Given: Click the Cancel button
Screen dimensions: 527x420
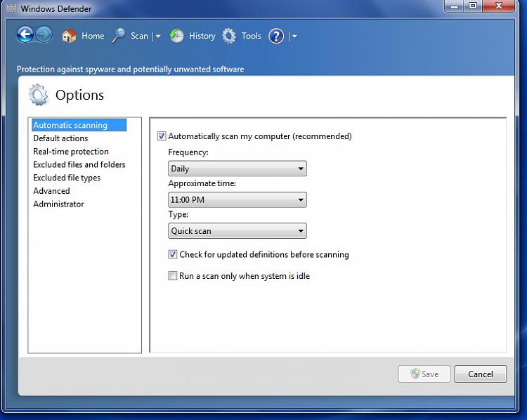Looking at the screenshot, I should point(481,374).
